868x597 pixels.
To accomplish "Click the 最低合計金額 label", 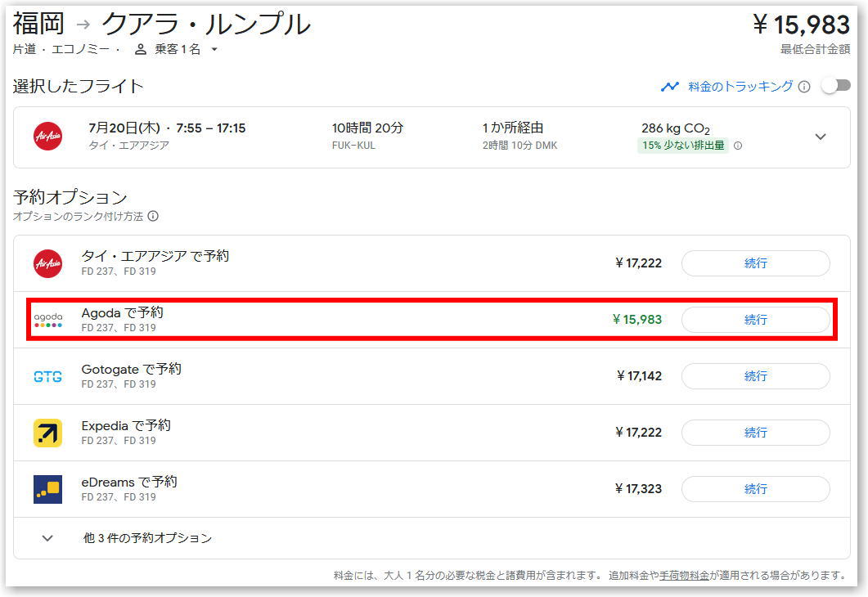I will click(816, 49).
